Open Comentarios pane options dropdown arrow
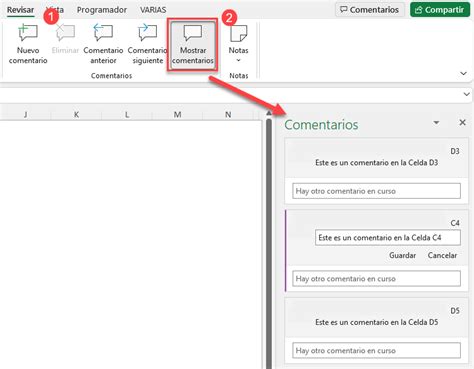The image size is (474, 369). [436, 123]
